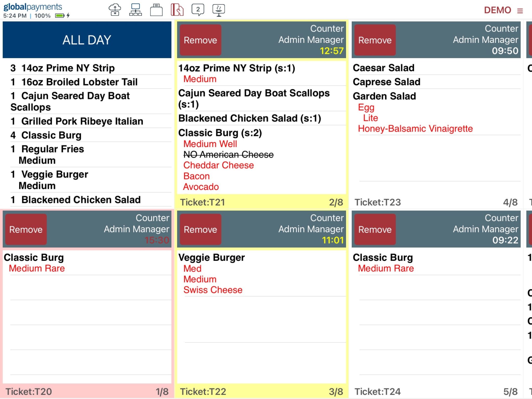Click Remove button on Ticket T20

26,230
